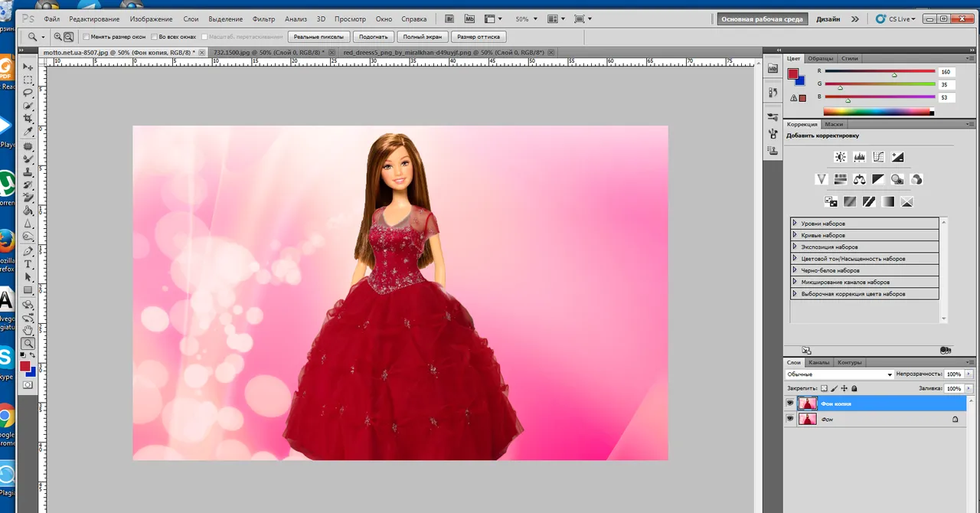Select the Pen tool
980x513 pixels.
tap(28, 251)
